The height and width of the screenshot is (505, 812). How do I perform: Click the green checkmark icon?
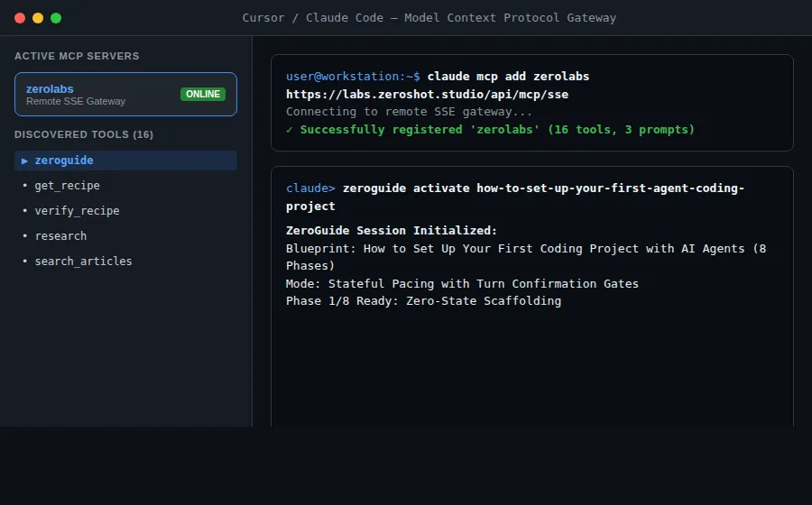coord(290,130)
